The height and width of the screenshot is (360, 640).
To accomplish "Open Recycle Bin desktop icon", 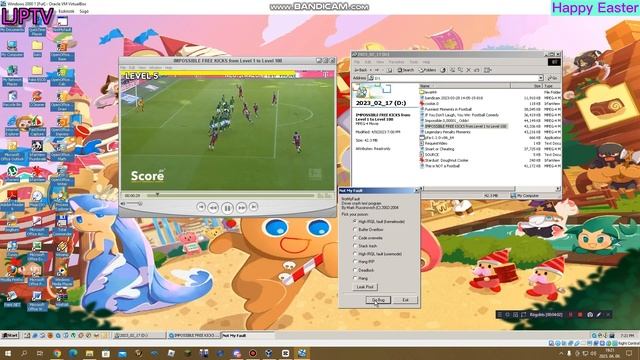I will [12, 99].
